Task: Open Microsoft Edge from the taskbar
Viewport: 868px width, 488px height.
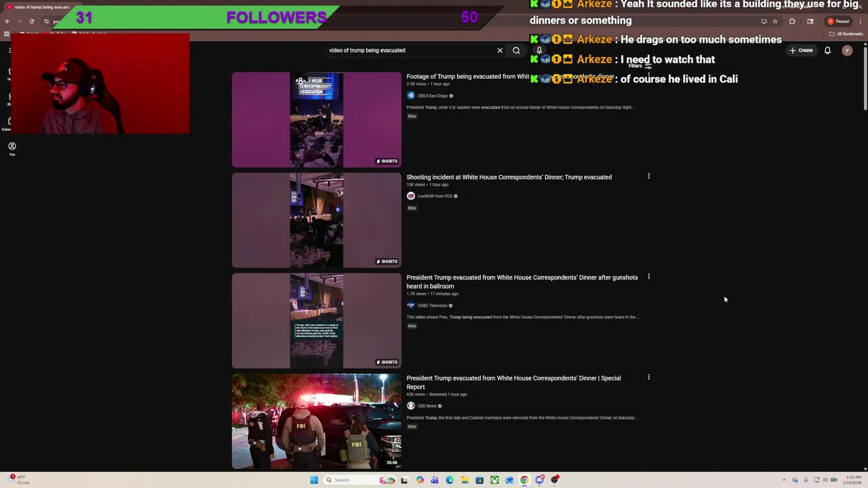Action: click(x=450, y=480)
